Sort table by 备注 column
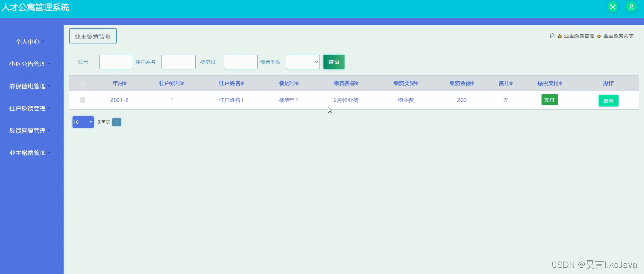The height and width of the screenshot is (274, 644). click(x=506, y=83)
